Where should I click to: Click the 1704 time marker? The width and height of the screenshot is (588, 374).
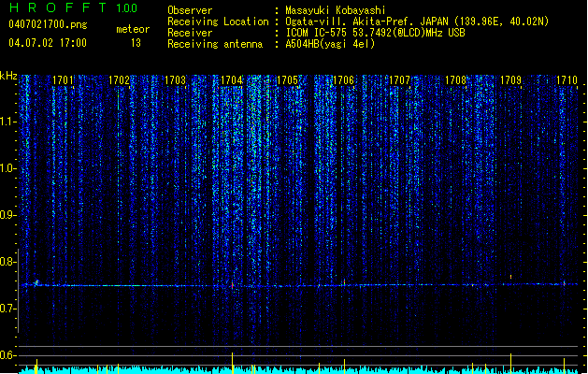[x=232, y=80]
